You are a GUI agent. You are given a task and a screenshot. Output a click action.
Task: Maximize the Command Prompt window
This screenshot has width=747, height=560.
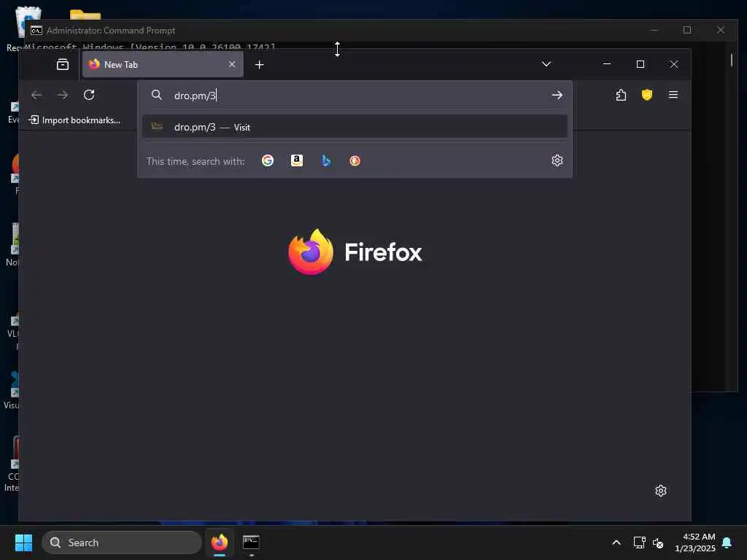click(x=687, y=30)
